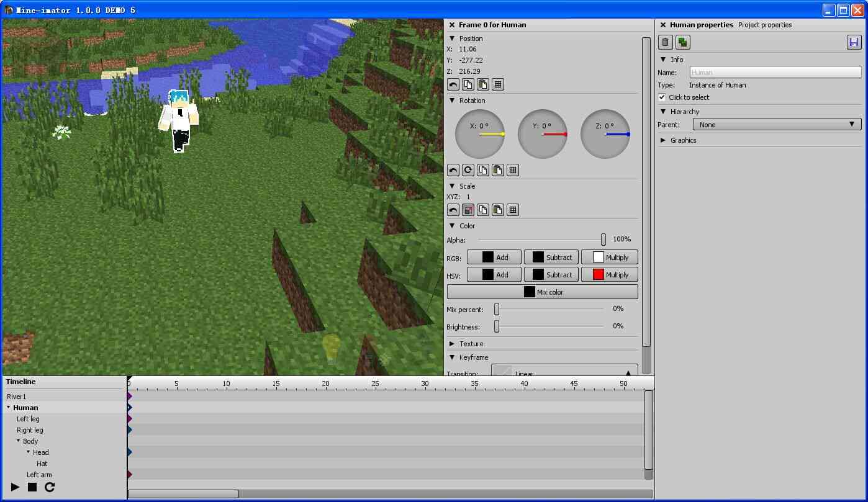Collapse the Color section
Viewport: 868px width, 502px height.
click(452, 226)
